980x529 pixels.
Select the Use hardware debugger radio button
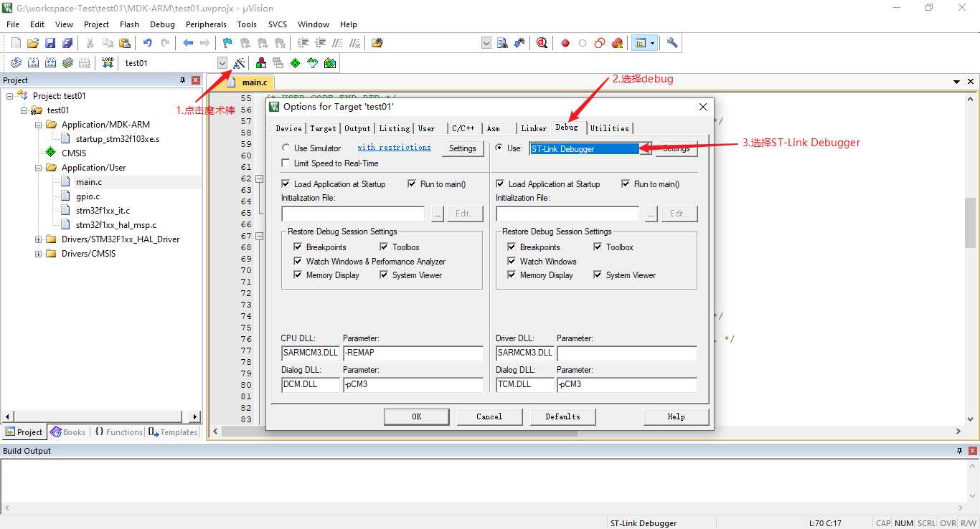pyautogui.click(x=500, y=148)
